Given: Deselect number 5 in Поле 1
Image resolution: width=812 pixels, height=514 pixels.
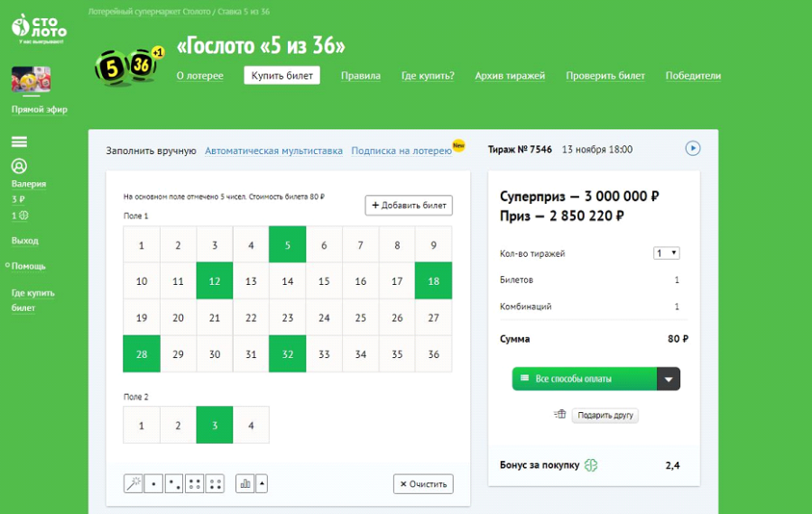Looking at the screenshot, I should [x=288, y=244].
